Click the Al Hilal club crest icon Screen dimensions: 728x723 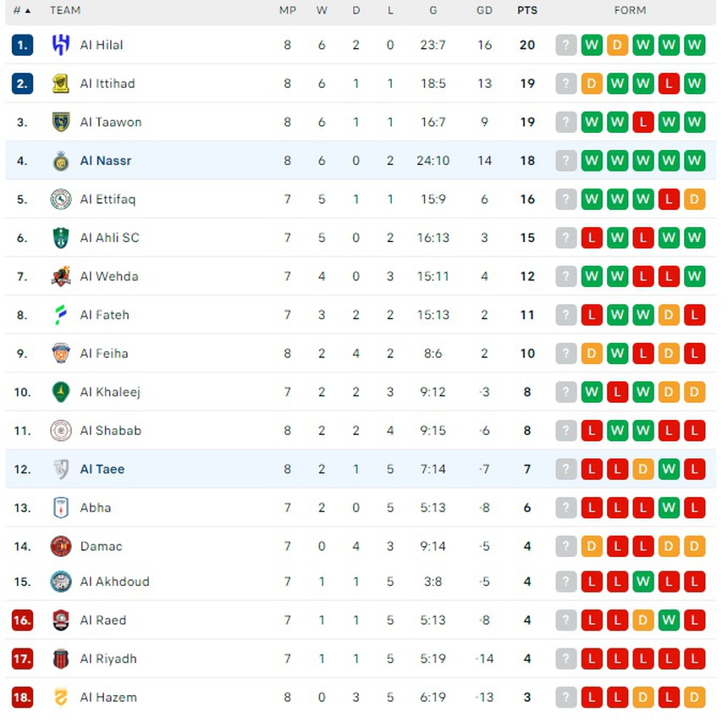point(61,45)
